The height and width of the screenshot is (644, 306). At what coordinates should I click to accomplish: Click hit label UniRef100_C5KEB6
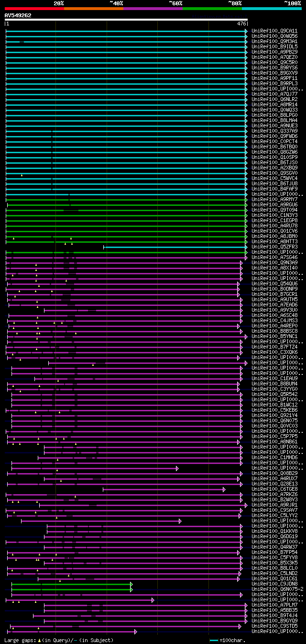point(274,410)
